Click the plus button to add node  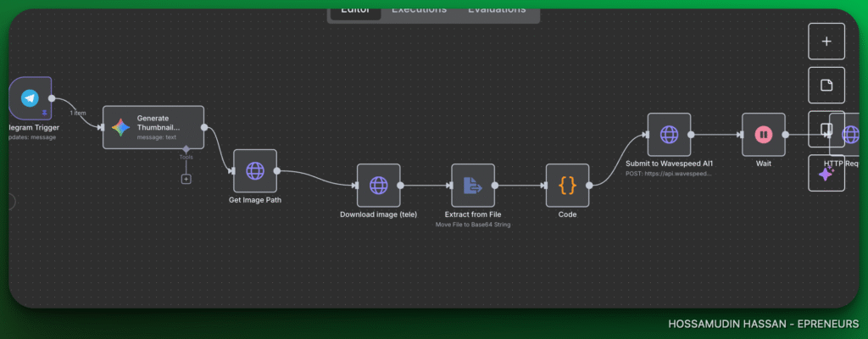click(x=826, y=41)
